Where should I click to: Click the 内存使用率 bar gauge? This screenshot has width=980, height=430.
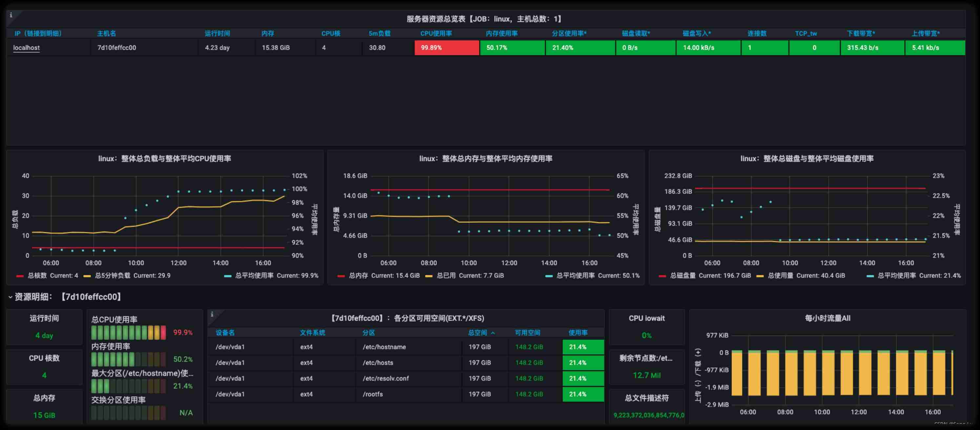coord(129,359)
